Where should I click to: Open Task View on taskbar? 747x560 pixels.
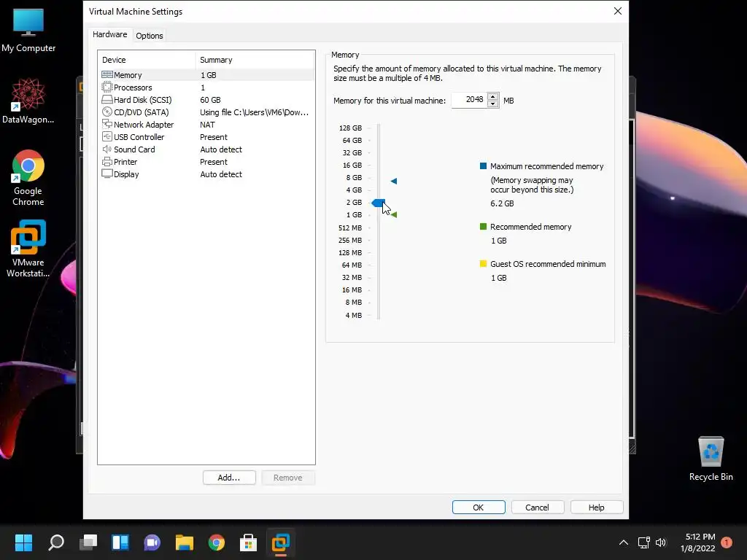pyautogui.click(x=88, y=542)
